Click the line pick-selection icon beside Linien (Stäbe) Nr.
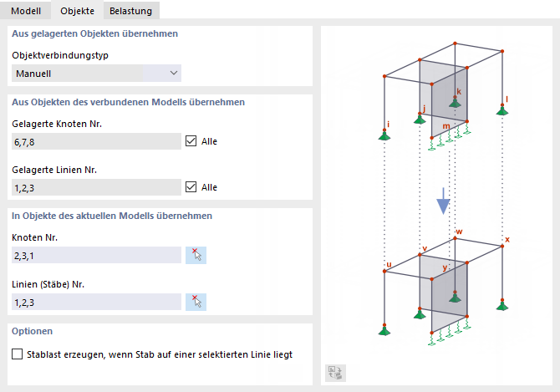The height and width of the screenshot is (392, 560). [196, 302]
